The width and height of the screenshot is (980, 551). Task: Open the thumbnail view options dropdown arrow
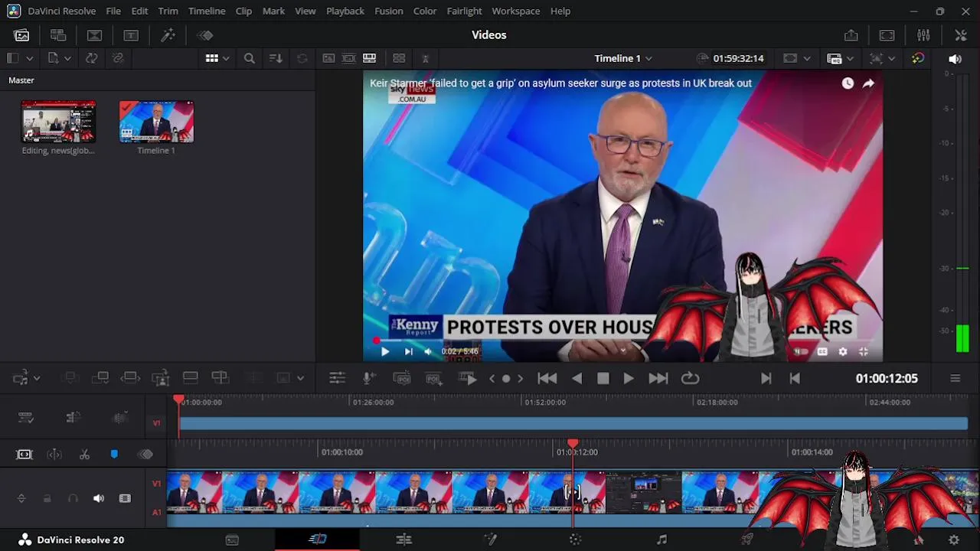point(226,58)
